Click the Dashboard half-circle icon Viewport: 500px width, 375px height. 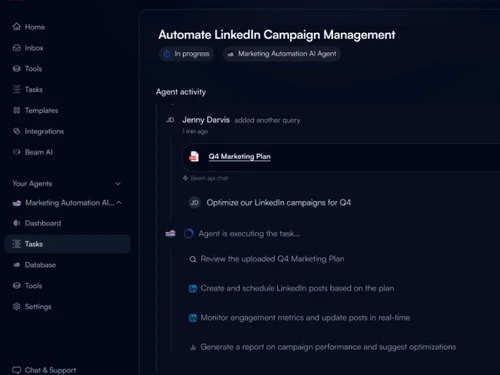(17, 223)
